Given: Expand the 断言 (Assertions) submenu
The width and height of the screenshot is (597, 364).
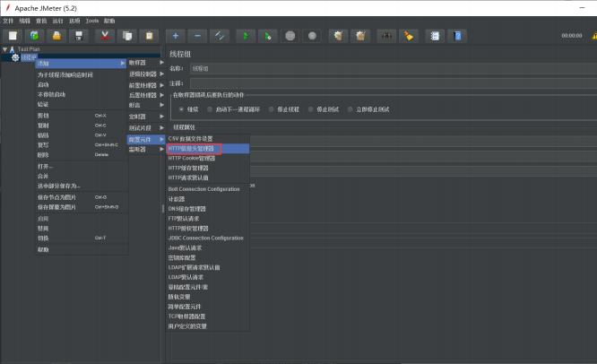Looking at the screenshot, I should 146,105.
